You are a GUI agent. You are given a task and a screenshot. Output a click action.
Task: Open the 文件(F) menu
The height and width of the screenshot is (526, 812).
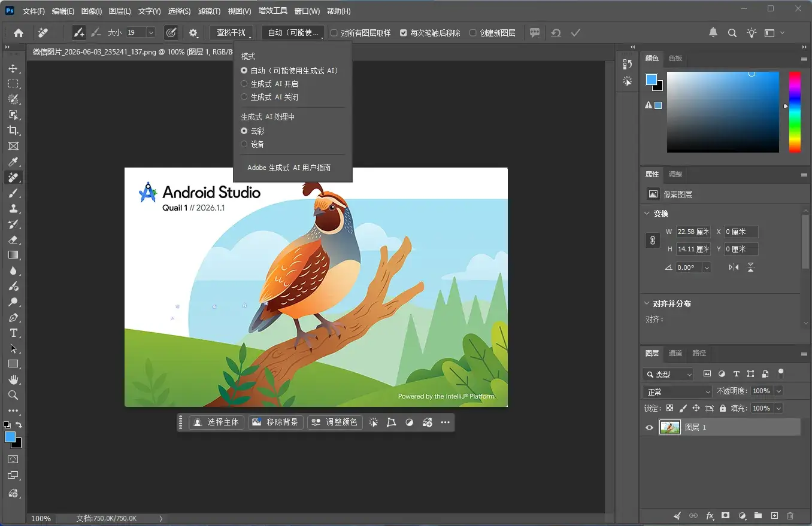point(34,11)
